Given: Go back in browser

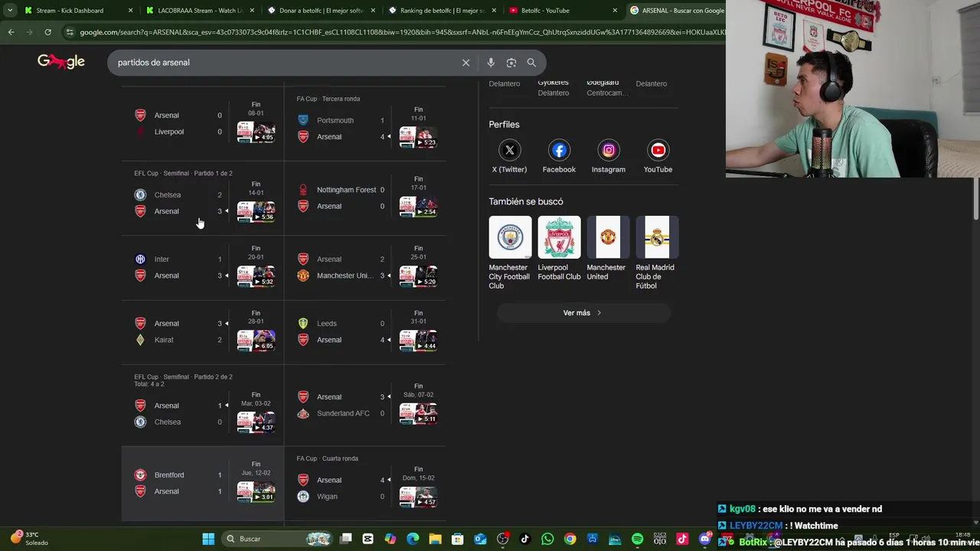Looking at the screenshot, I should click(x=11, y=32).
